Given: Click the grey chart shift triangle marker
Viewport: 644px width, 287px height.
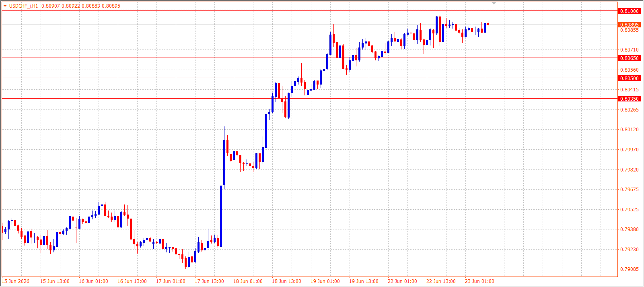Looking at the screenshot, I should click(x=494, y=3).
